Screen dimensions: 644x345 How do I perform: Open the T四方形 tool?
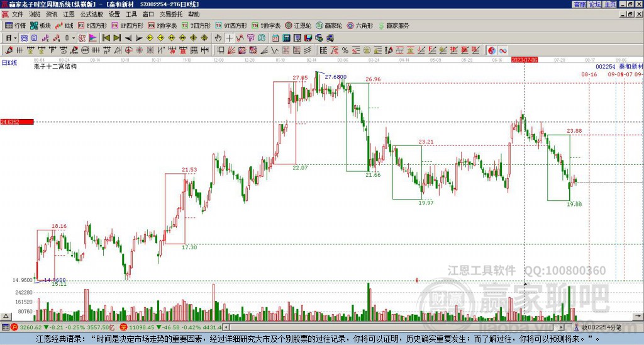pyautogui.click(x=196, y=25)
